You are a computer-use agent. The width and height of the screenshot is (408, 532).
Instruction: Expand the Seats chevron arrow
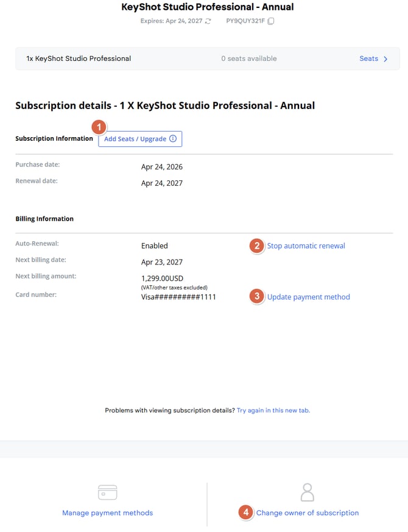pos(385,59)
